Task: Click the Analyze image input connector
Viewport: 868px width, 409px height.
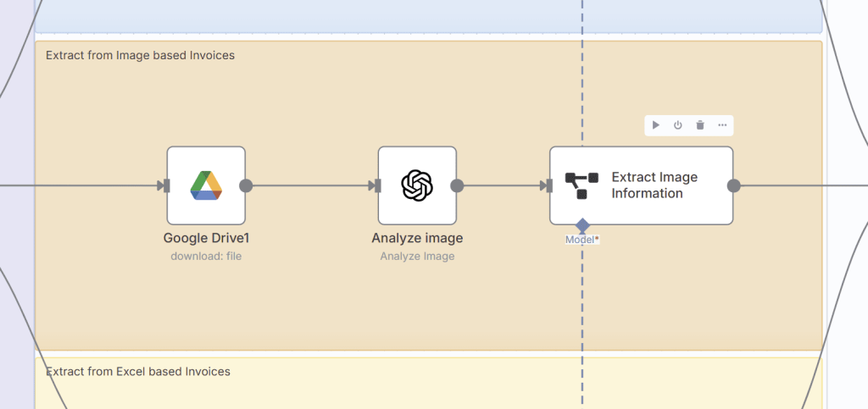Action: [377, 185]
